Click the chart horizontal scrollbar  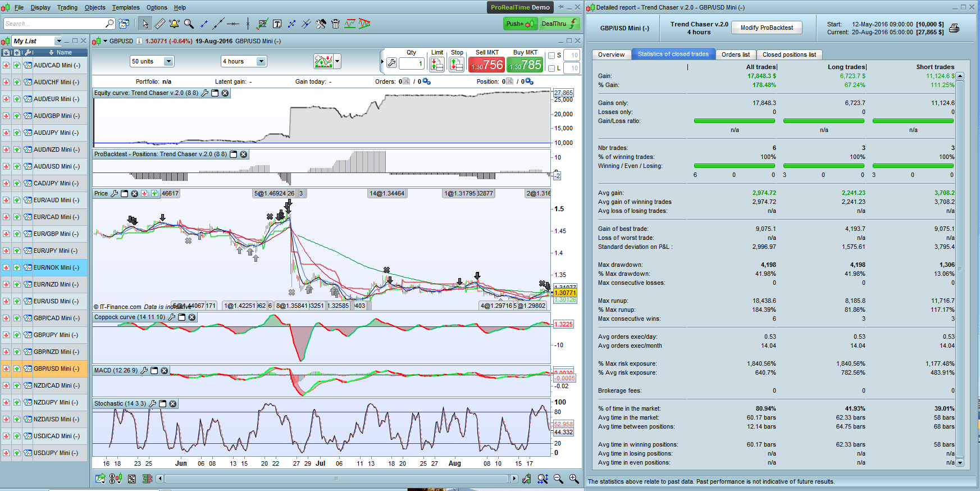click(336, 479)
